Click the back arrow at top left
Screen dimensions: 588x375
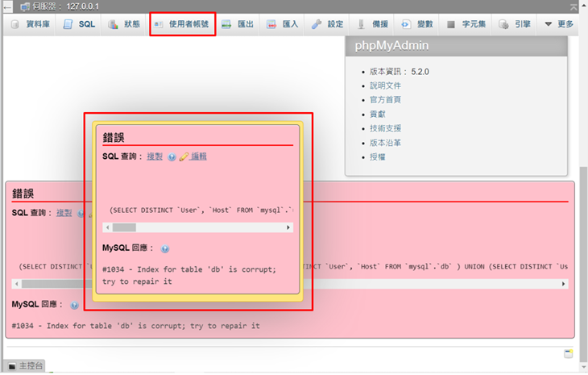(x=7, y=6)
